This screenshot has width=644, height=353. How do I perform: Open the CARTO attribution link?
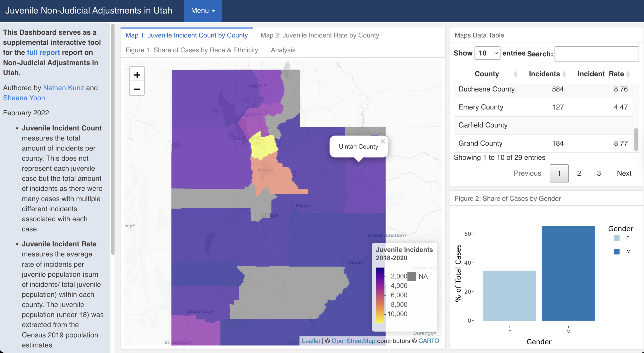pyautogui.click(x=429, y=341)
